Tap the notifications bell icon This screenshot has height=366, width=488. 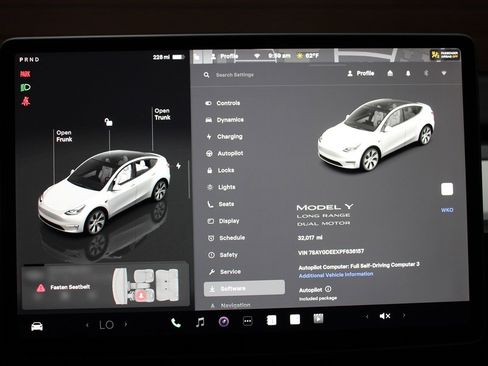pyautogui.click(x=408, y=73)
